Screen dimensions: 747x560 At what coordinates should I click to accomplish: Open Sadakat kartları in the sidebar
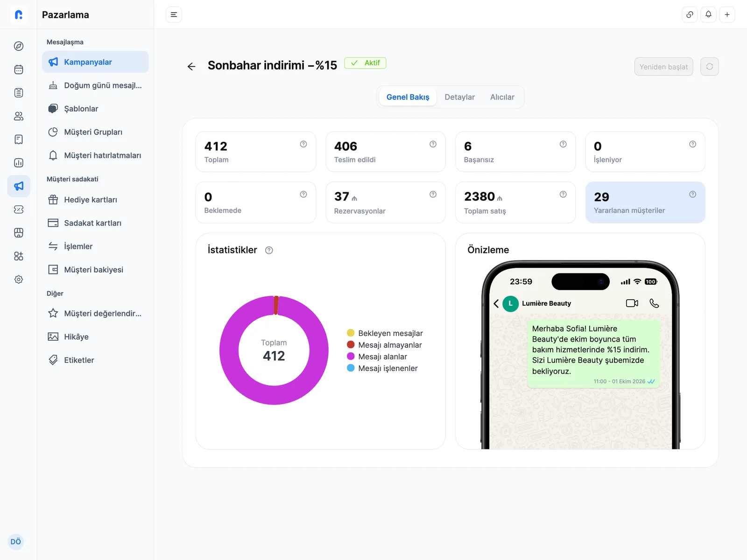[x=95, y=223]
